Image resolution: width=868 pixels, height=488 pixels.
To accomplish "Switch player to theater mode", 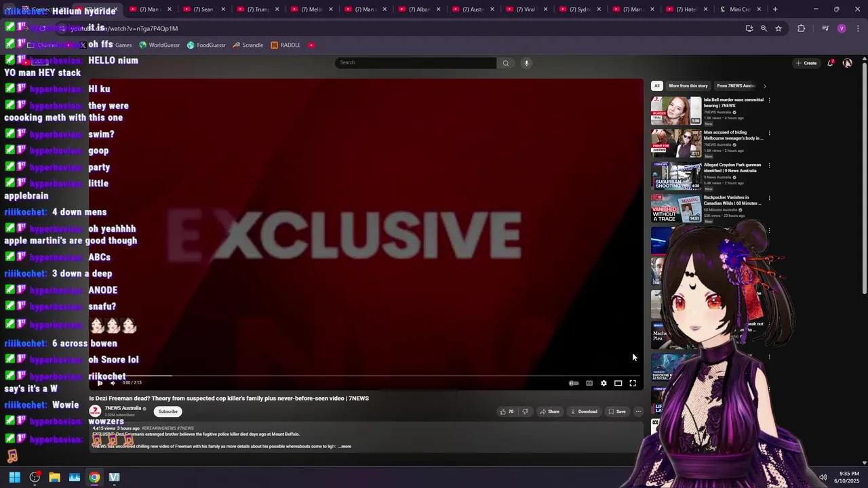I will [618, 383].
